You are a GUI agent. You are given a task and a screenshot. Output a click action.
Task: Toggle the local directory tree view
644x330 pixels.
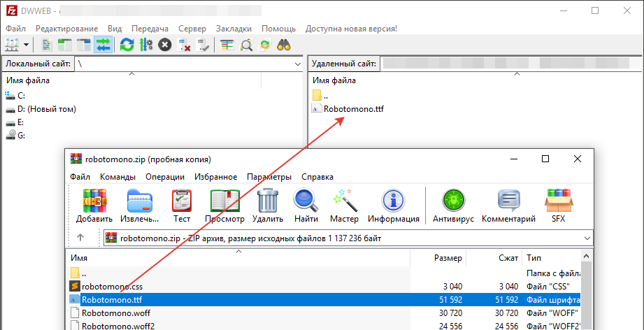tap(65, 45)
